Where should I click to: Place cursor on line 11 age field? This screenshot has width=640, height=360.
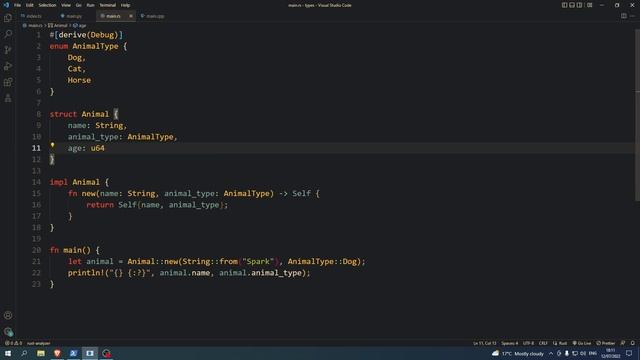[86, 148]
